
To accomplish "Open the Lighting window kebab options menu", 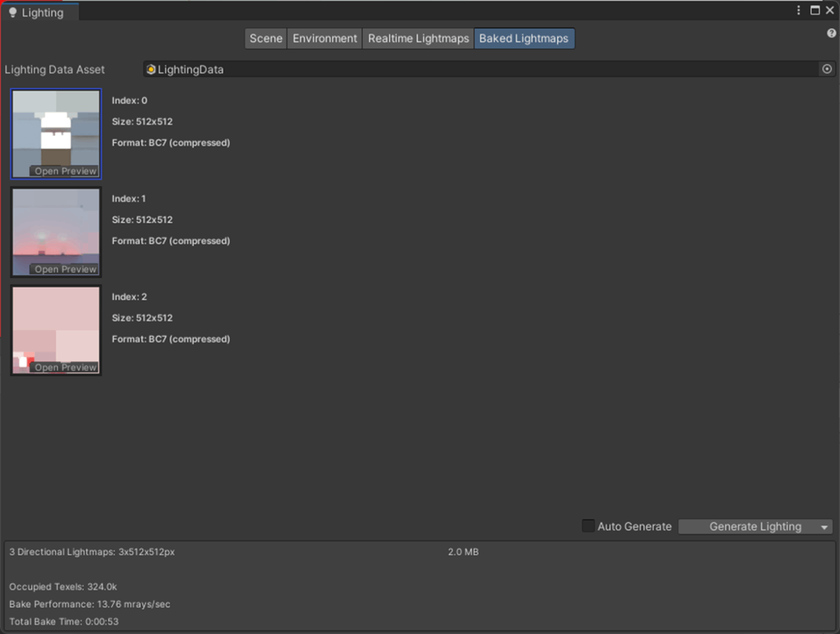I will coord(799,10).
